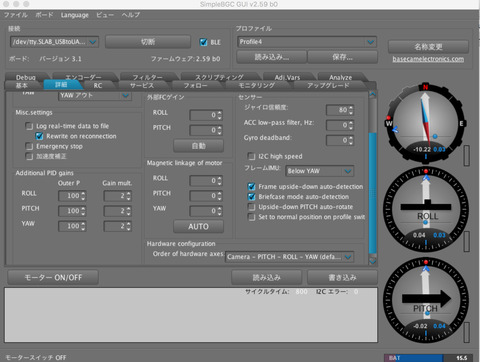Uncheck Rewrite on reconnection
The width and height of the screenshot is (480, 362).
point(39,136)
